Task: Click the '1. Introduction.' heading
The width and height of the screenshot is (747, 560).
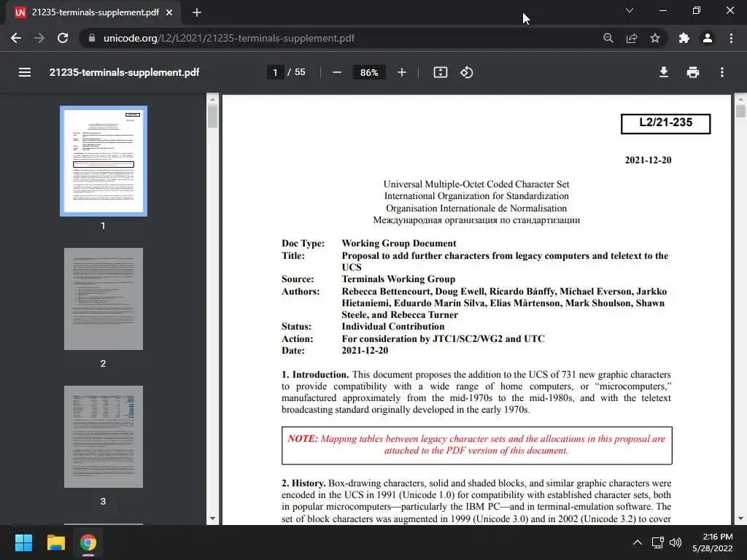Action: pos(315,375)
